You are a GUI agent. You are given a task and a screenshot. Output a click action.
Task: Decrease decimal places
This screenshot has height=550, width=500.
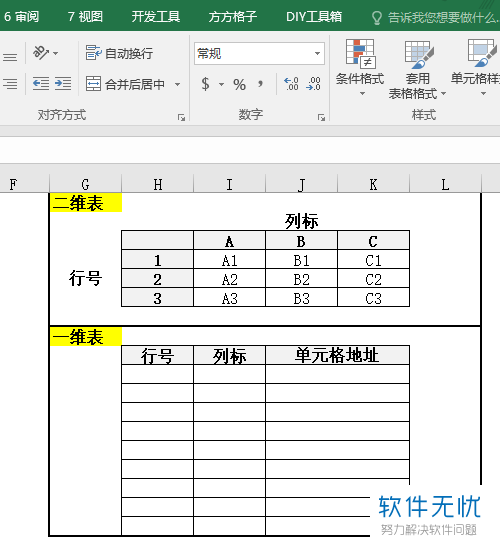click(313, 84)
